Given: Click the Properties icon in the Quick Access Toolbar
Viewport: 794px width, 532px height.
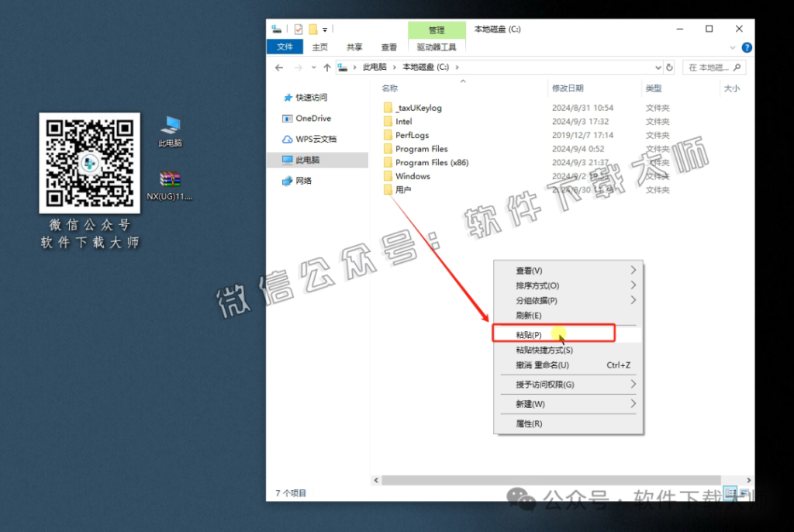Looking at the screenshot, I should [299, 29].
